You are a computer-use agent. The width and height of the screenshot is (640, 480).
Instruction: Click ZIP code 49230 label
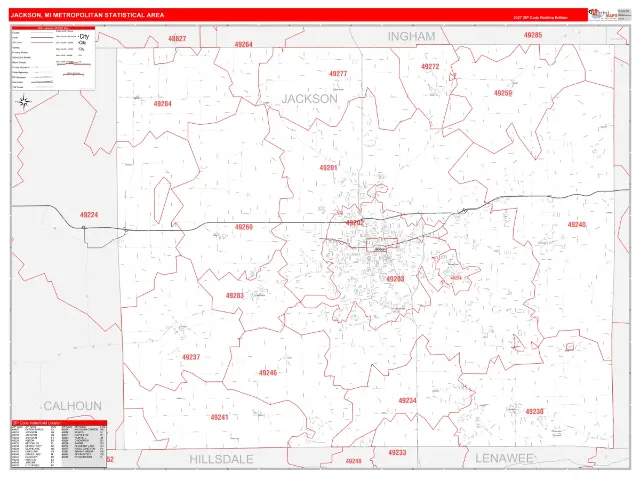pos(534,411)
